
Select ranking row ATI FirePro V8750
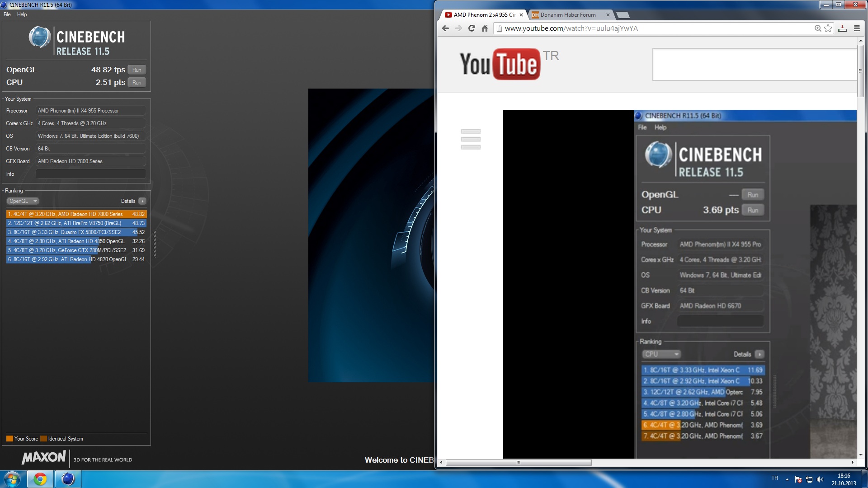pyautogui.click(x=76, y=223)
